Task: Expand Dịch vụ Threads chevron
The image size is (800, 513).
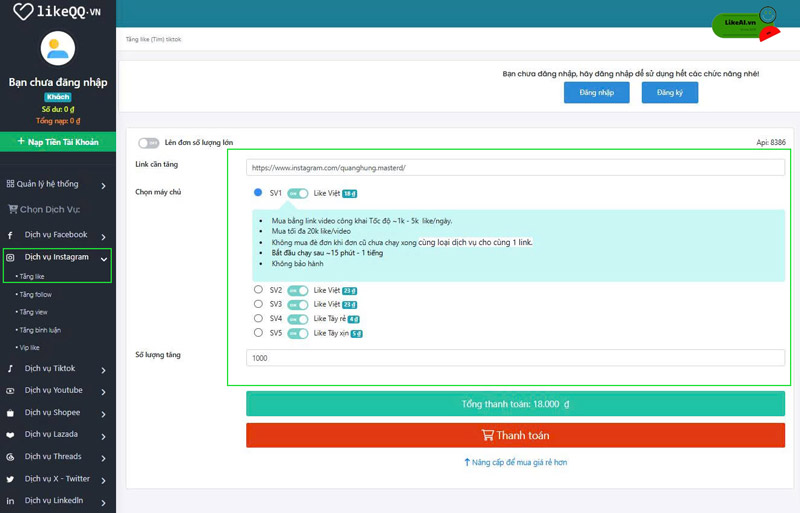Action: [x=104, y=458]
